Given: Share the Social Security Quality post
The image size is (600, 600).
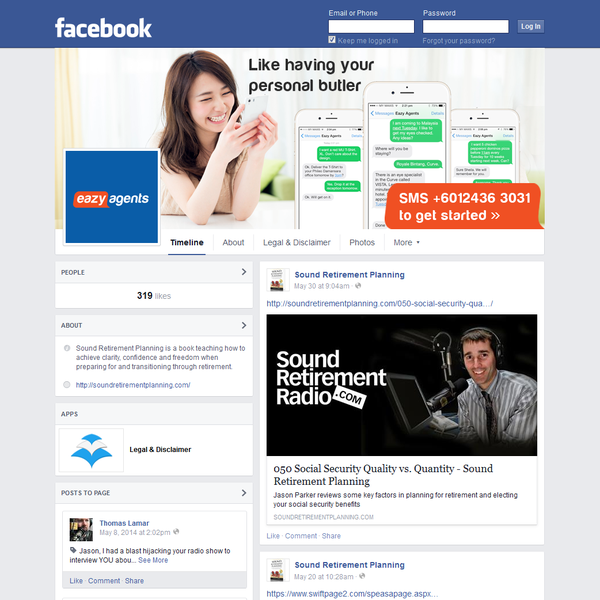Looking at the screenshot, I should pos(331,536).
